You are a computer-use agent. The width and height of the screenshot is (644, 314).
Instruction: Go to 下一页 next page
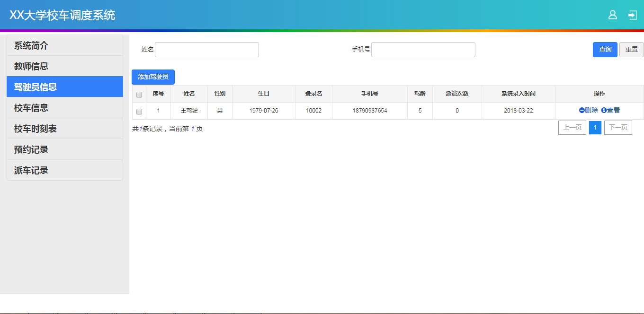click(618, 128)
